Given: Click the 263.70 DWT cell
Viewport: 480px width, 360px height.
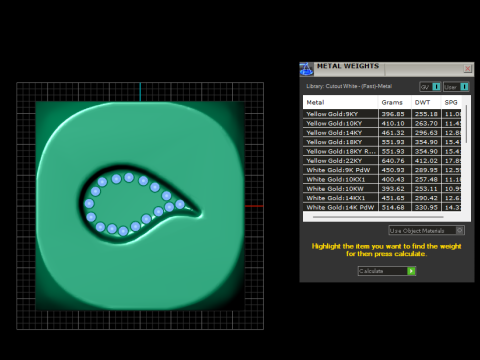Looking at the screenshot, I should [x=426, y=123].
